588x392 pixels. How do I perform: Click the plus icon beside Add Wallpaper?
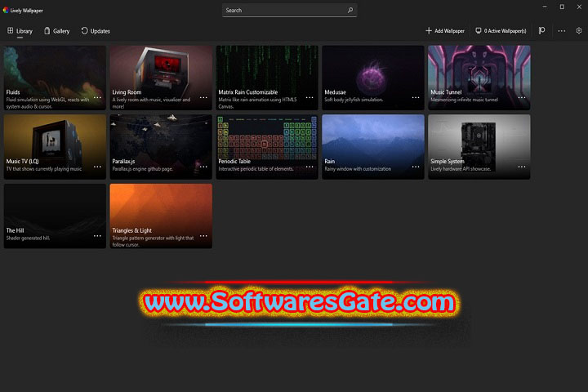(429, 31)
